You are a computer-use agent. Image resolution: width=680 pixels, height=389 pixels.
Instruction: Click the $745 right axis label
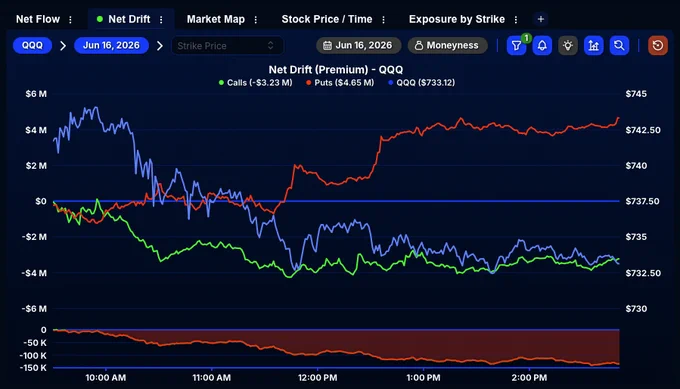point(636,94)
